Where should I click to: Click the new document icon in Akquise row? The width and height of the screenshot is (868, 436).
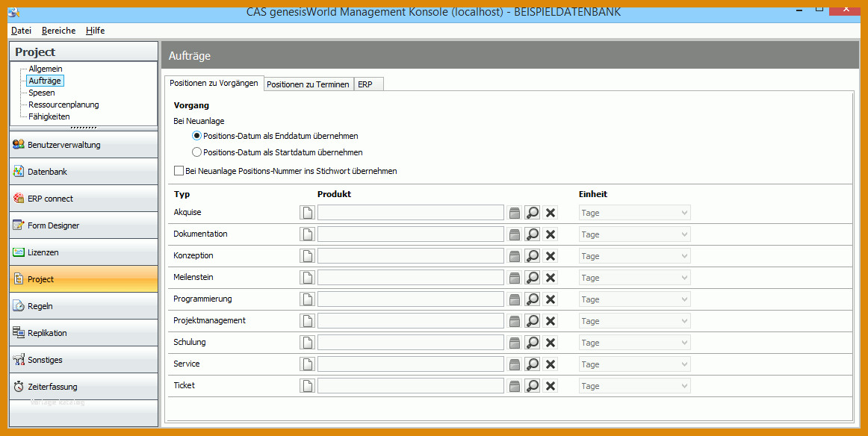pos(307,213)
